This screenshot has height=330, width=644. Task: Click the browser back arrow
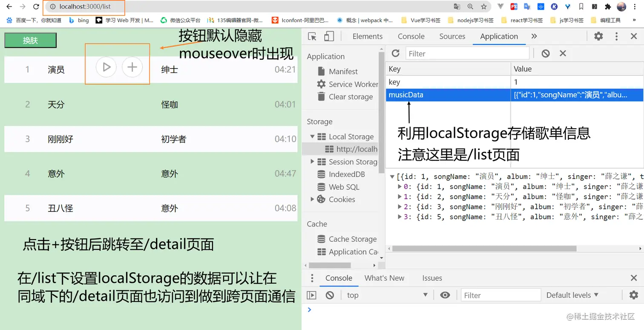click(9, 7)
